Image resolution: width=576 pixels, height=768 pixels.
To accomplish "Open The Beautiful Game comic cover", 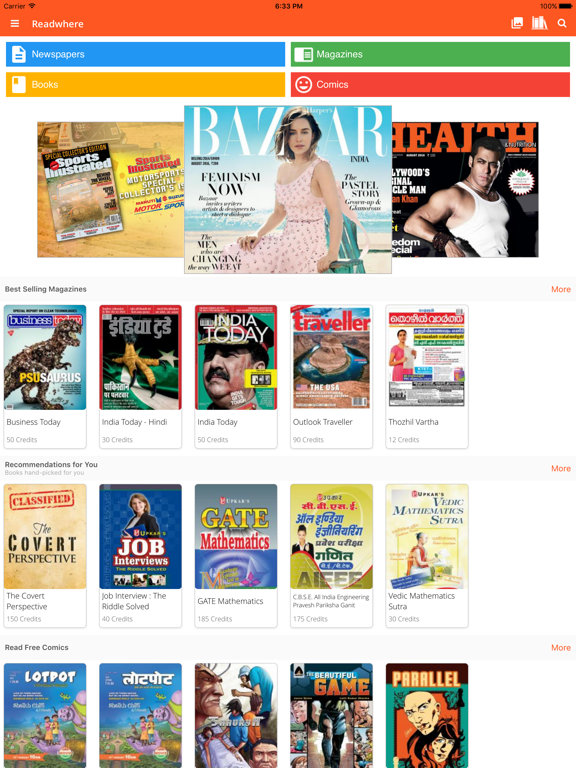I will [x=332, y=716].
